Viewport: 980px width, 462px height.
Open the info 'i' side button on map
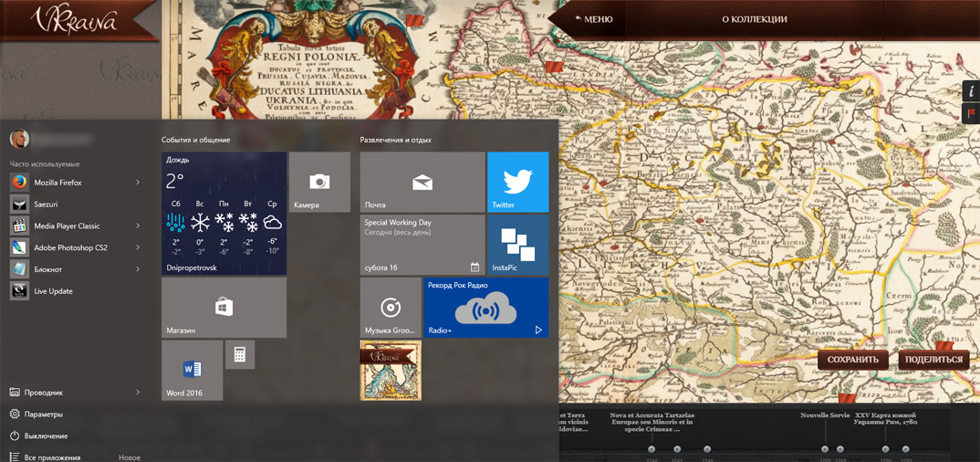971,91
